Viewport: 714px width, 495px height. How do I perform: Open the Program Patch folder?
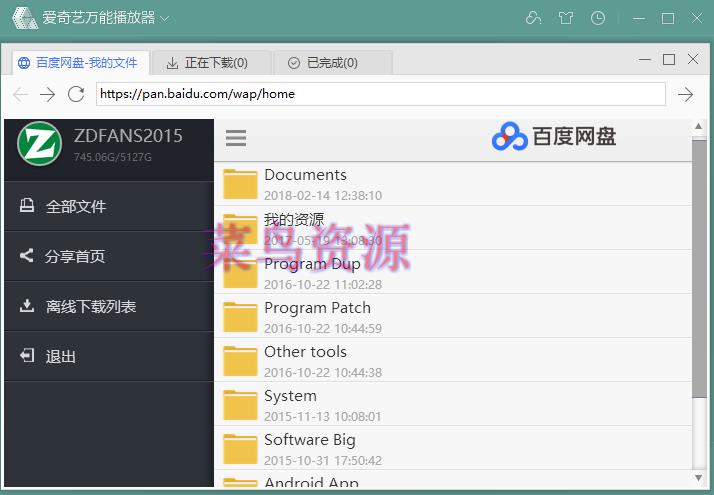coord(453,316)
